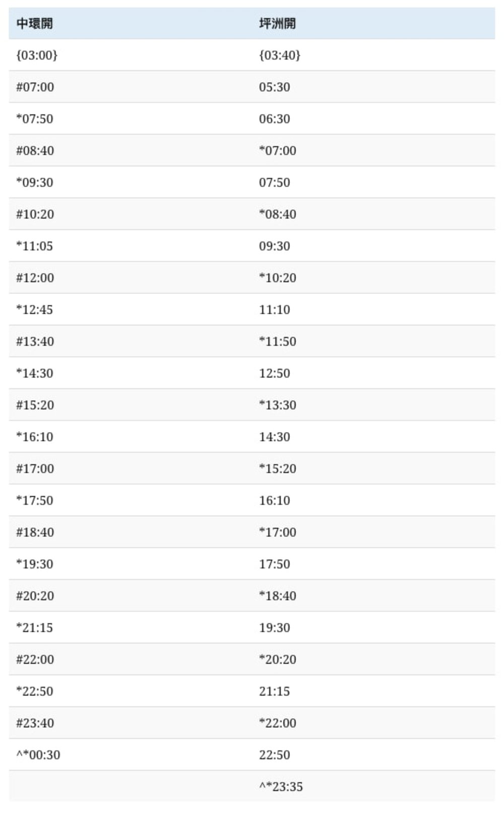The width and height of the screenshot is (504, 813).
Task: Select the *08:40 Peng Chau sailing
Action: [278, 214]
